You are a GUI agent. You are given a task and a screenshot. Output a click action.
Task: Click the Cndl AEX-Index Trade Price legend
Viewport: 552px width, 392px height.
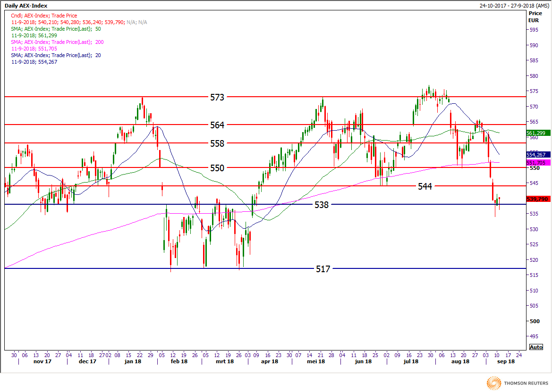pos(43,16)
